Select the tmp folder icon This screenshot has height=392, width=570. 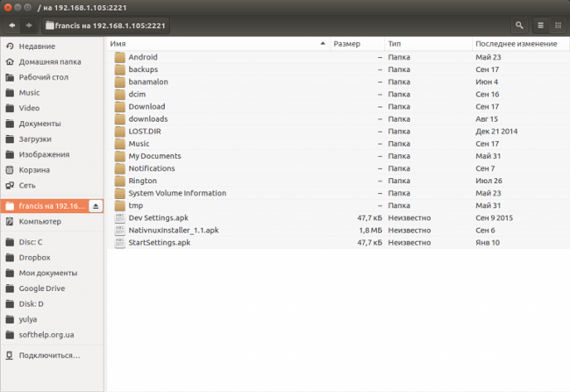click(x=119, y=205)
